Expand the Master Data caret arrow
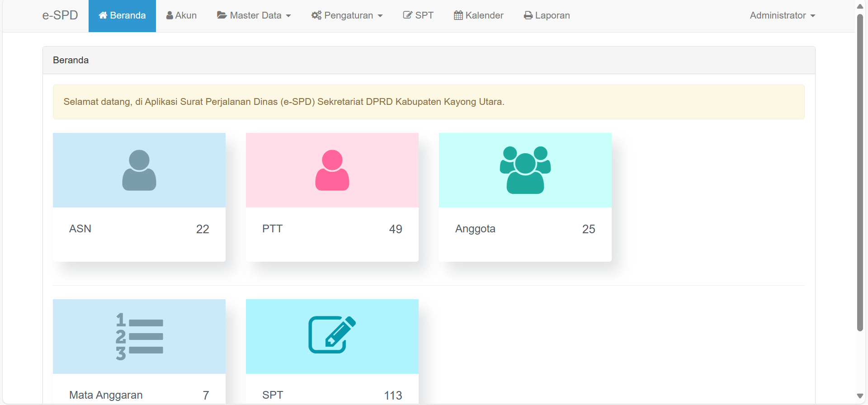Image resolution: width=868 pixels, height=405 pixels. coord(288,16)
